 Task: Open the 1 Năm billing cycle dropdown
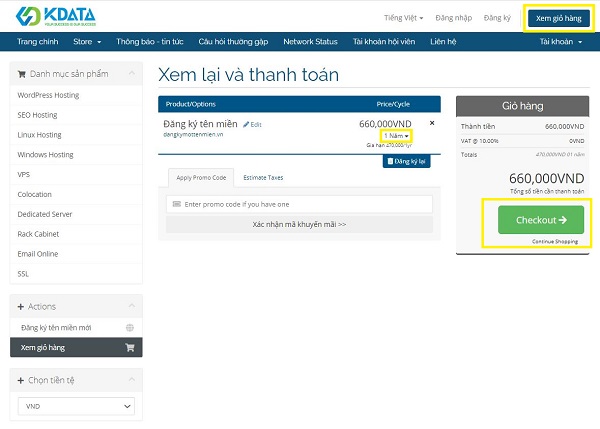[396, 135]
